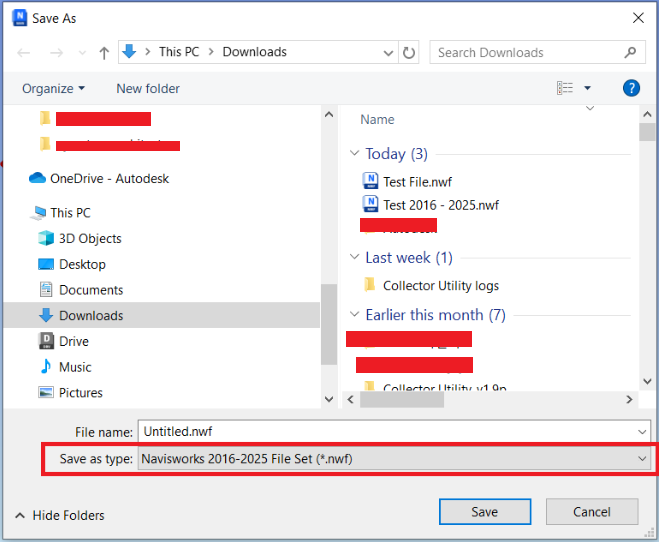659x542 pixels.
Task: Refresh the Downloads folder listing
Action: click(x=409, y=53)
